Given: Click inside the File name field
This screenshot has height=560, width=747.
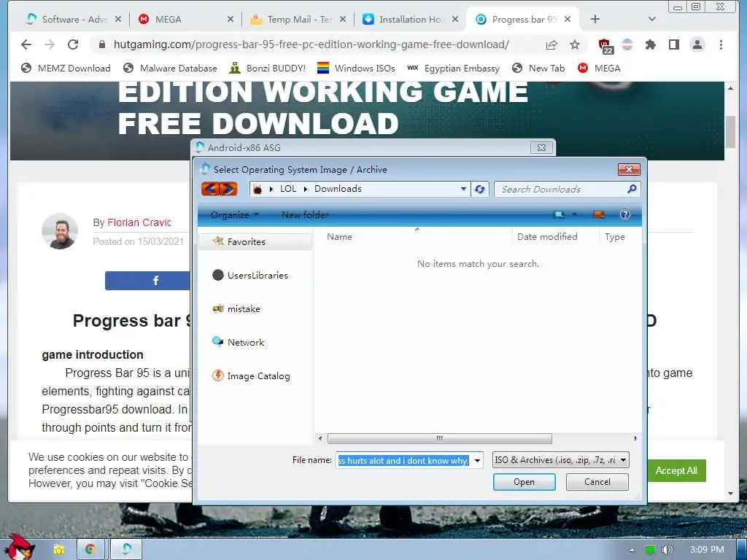Looking at the screenshot, I should [403, 461].
